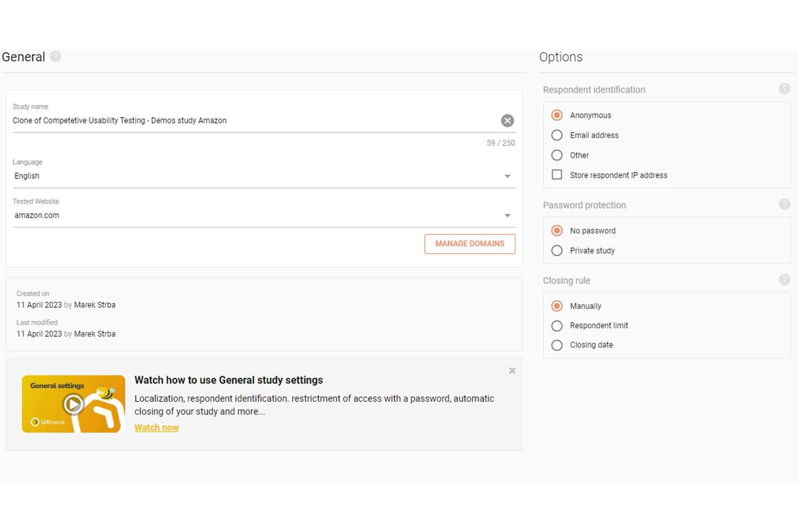The image size is (798, 532).
Task: Select Respondent limit closing rule
Action: click(x=557, y=326)
